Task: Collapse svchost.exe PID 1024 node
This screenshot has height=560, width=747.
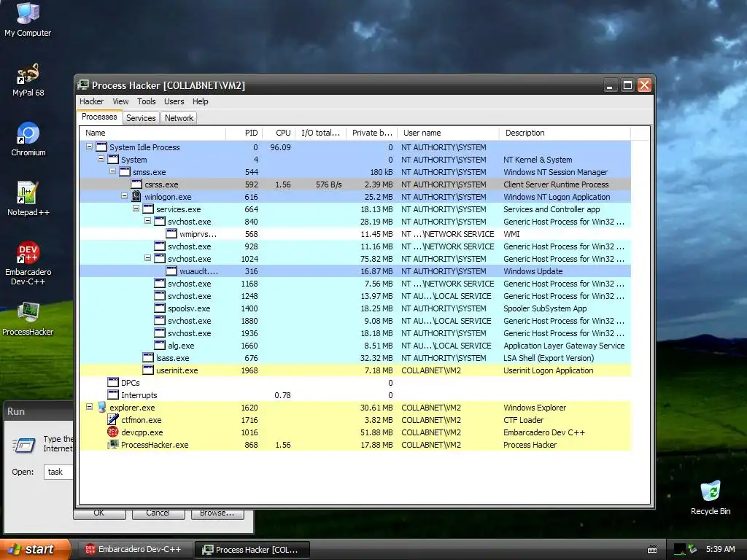Action: pos(147,258)
